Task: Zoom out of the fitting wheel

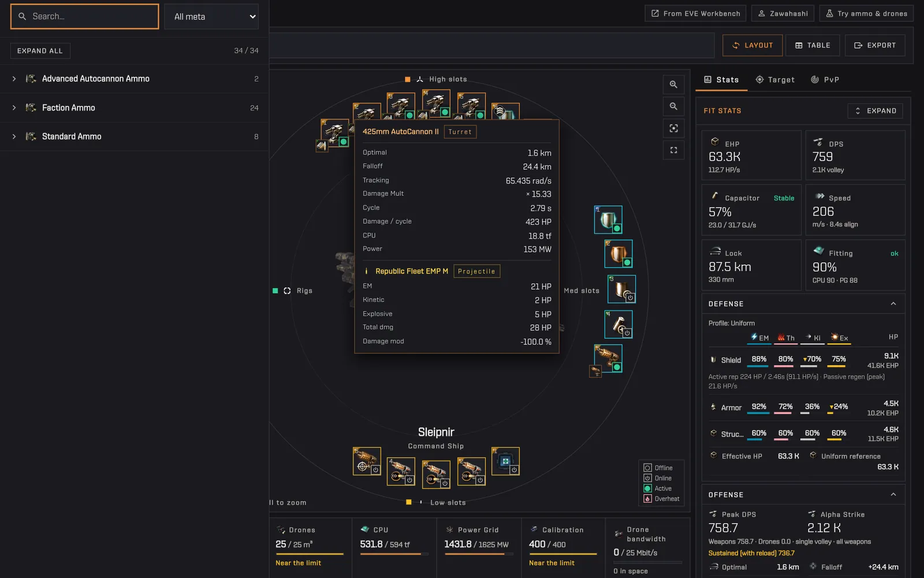Action: pyautogui.click(x=673, y=106)
